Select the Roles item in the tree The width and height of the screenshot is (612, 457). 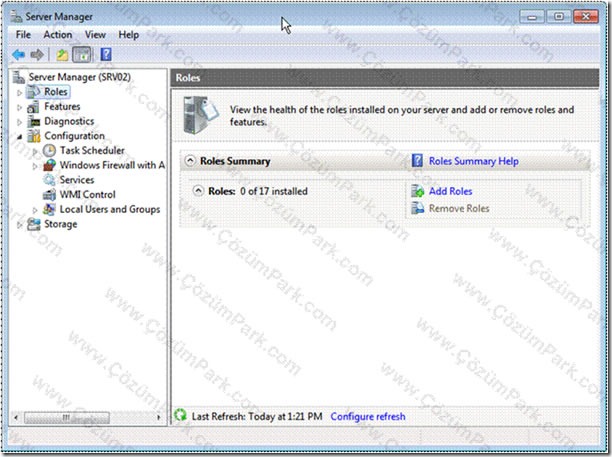pyautogui.click(x=56, y=92)
